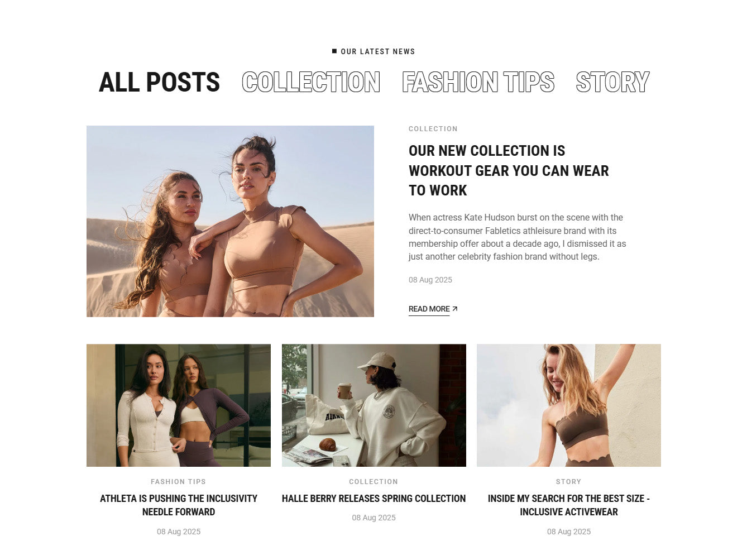
Task: Open the featured workout gear article title
Action: point(509,170)
